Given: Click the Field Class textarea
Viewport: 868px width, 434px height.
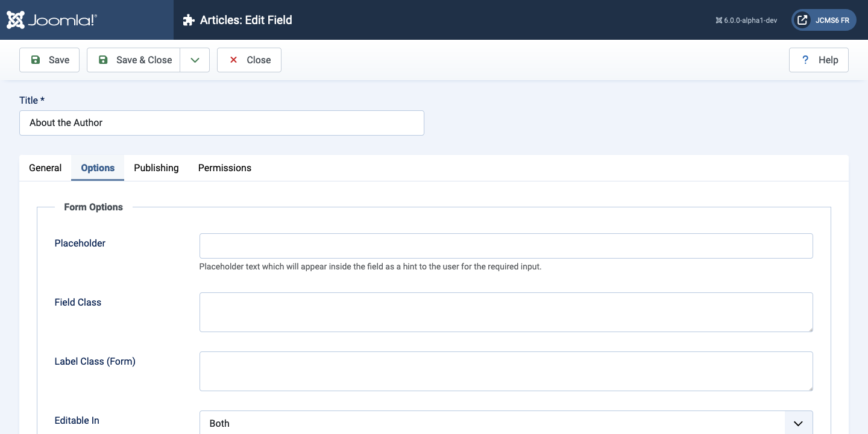Looking at the screenshot, I should (x=506, y=312).
